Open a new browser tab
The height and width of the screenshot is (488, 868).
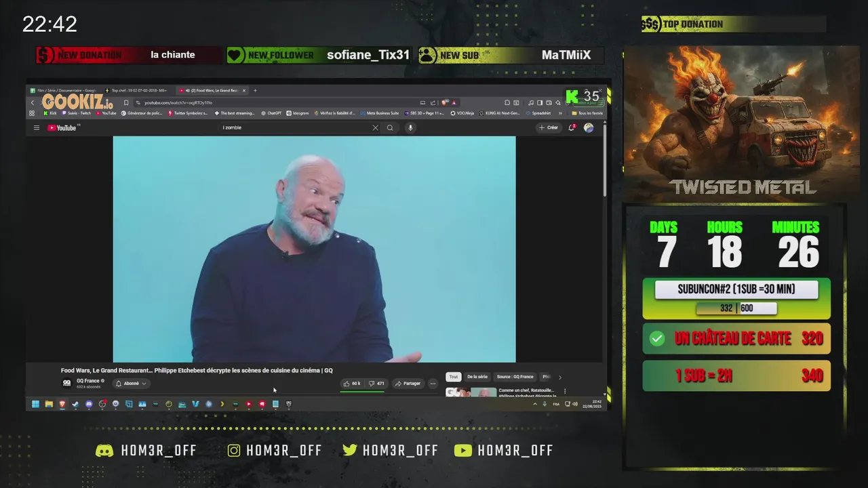tap(255, 90)
